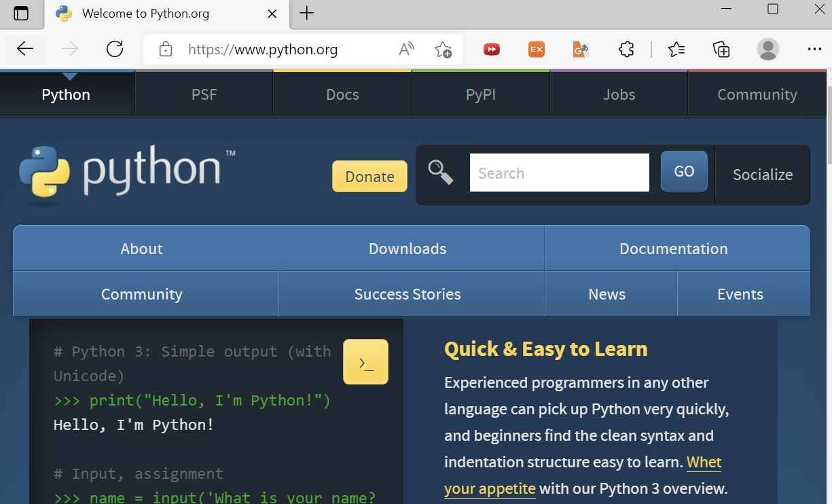This screenshot has height=504, width=832.
Task: Click the Quick & Easy to Learn heading
Action: [x=546, y=349]
